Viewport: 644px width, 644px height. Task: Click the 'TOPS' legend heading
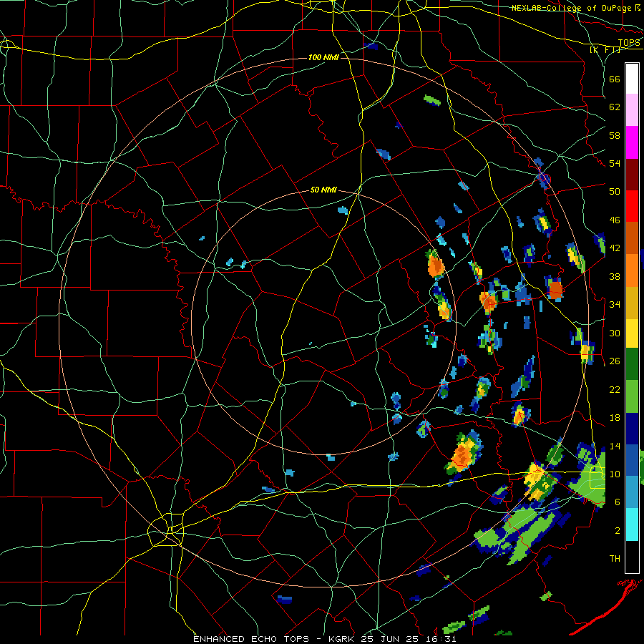click(x=629, y=43)
